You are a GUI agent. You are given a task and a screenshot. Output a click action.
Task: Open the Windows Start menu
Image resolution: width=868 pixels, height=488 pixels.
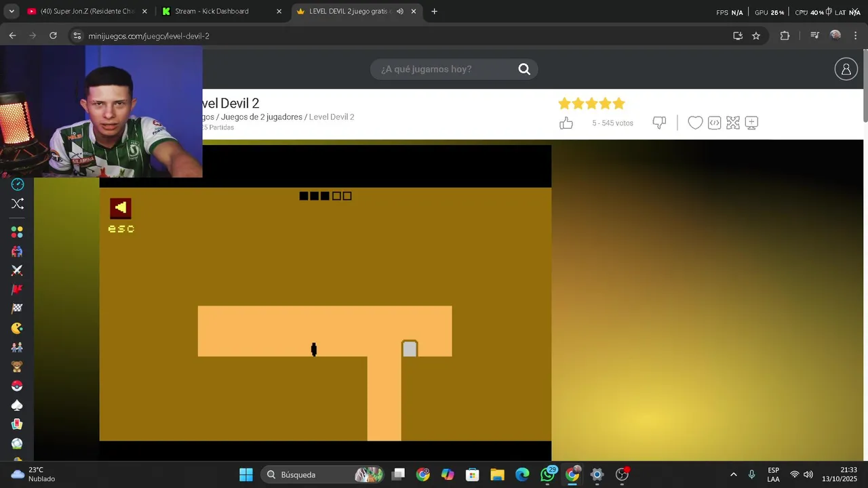[x=246, y=474]
